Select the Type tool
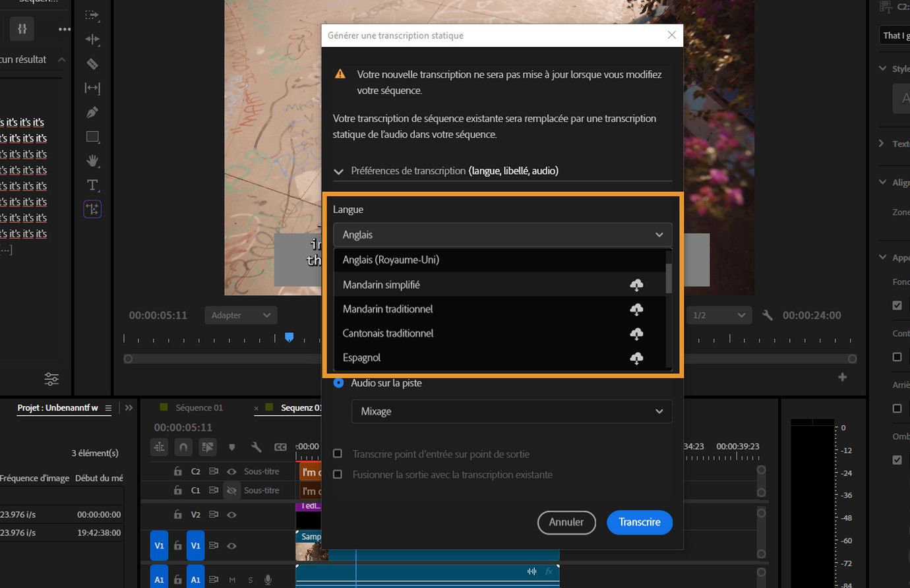910x588 pixels. 92,185
